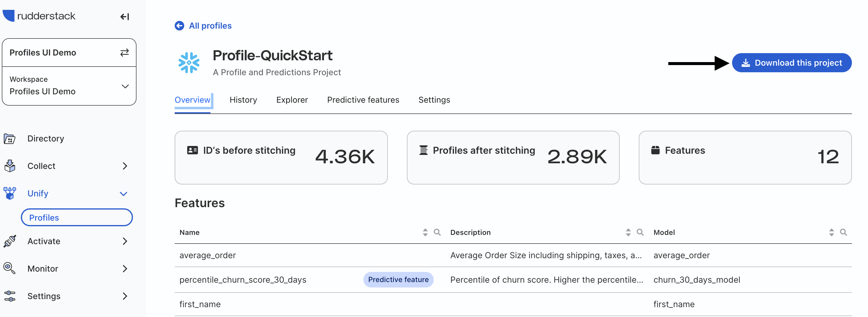The image size is (868, 317).
Task: Click the Directory folder icon
Action: pos(10,139)
